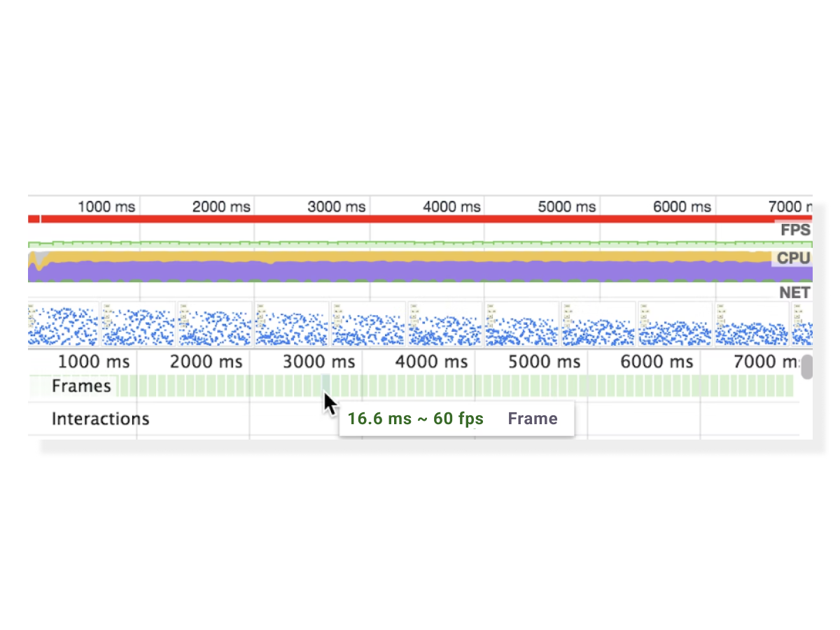This screenshot has height=630, width=840.
Task: Click the 3000 ms ruler label
Action: 336,206
